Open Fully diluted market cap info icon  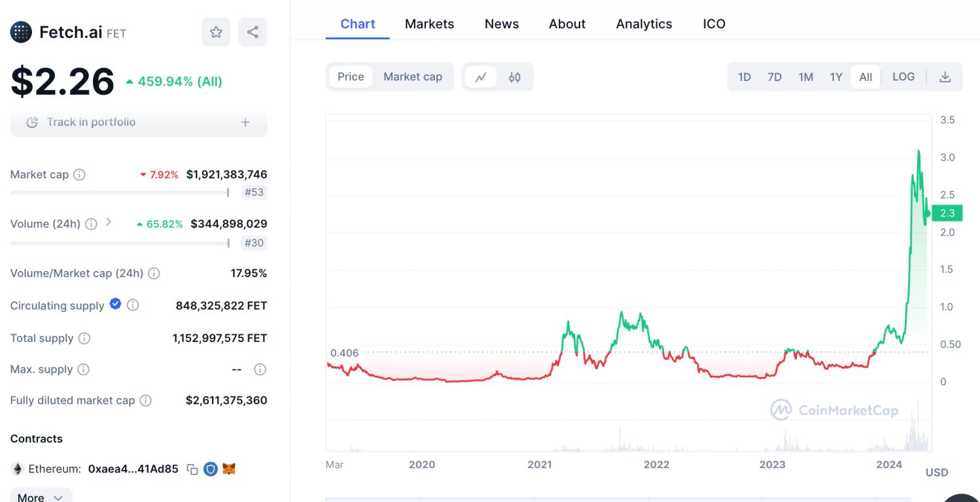(146, 400)
